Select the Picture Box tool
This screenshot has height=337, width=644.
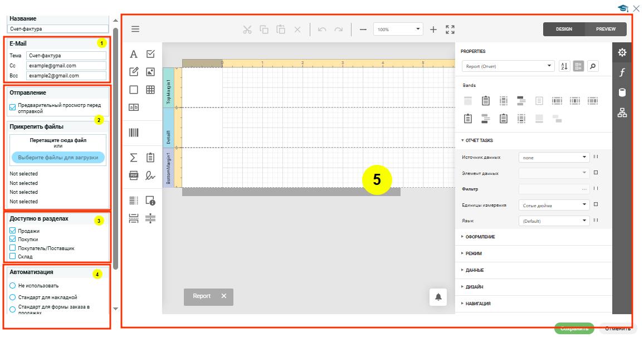(150, 72)
